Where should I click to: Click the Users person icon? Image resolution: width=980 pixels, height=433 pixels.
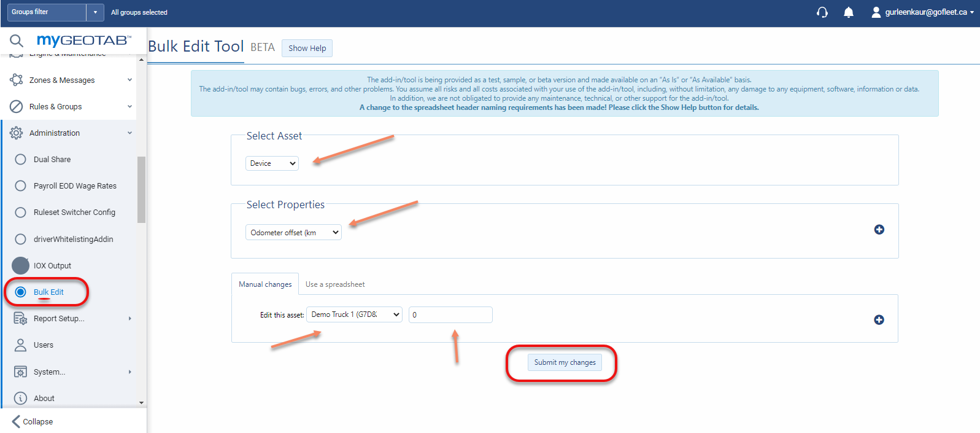20,345
